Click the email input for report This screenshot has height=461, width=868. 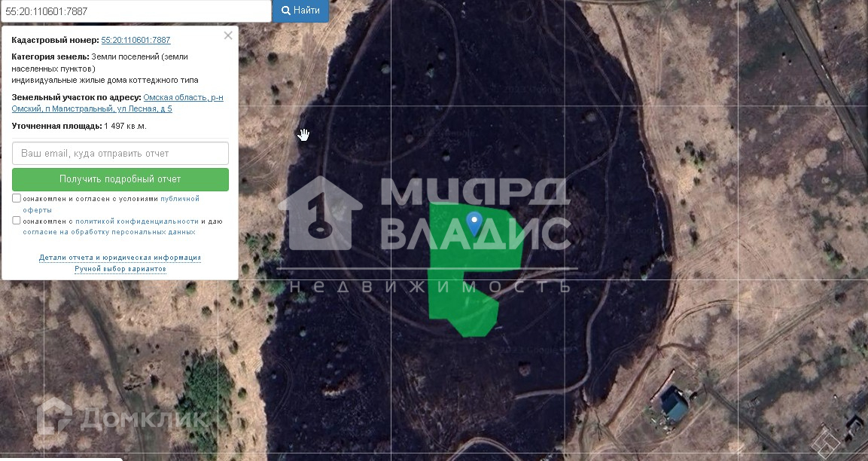pos(120,154)
